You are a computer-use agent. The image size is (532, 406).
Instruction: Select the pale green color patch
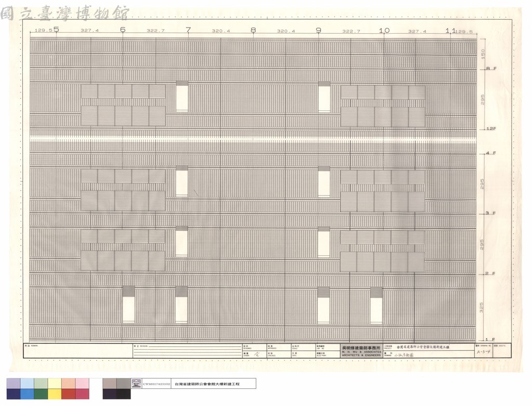click(x=41, y=384)
